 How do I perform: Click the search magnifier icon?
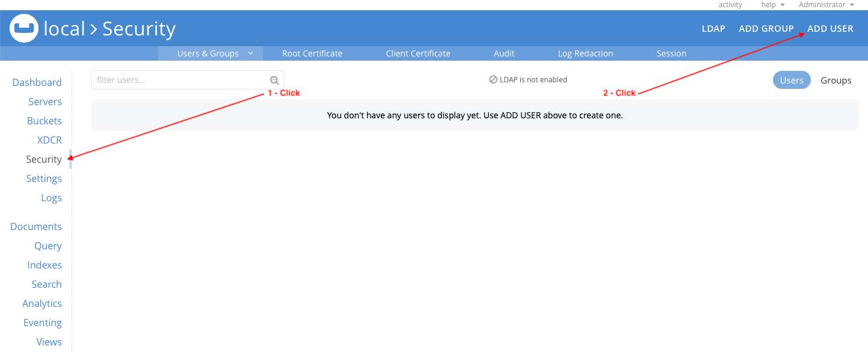click(x=274, y=80)
